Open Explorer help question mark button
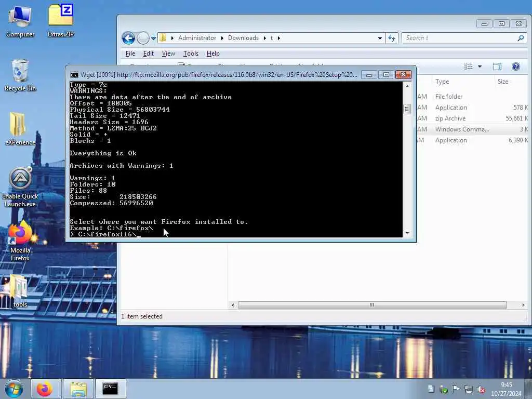 [516, 66]
